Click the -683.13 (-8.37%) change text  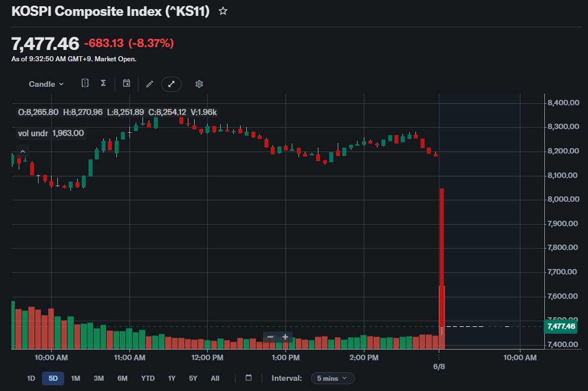click(129, 43)
